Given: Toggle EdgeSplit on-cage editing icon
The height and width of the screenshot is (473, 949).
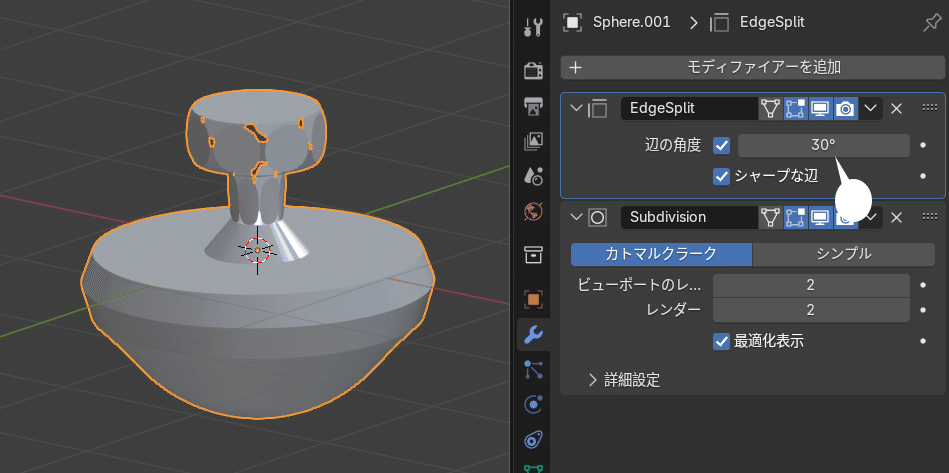Looking at the screenshot, I should click(770, 109).
